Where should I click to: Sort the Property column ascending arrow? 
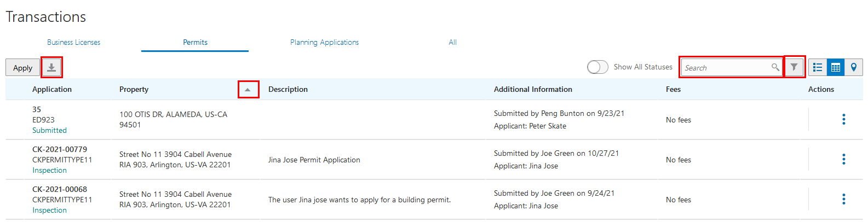(x=248, y=89)
